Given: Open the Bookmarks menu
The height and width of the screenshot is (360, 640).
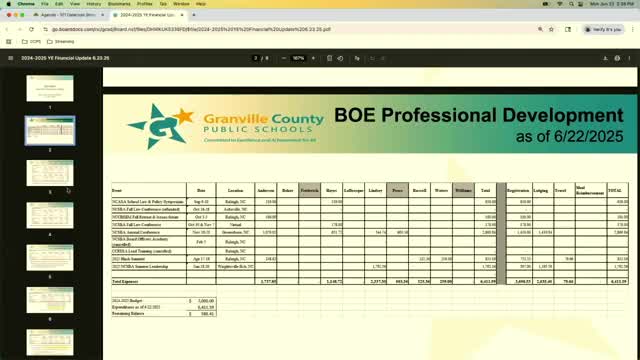Looking at the screenshot, I should coord(119,4).
